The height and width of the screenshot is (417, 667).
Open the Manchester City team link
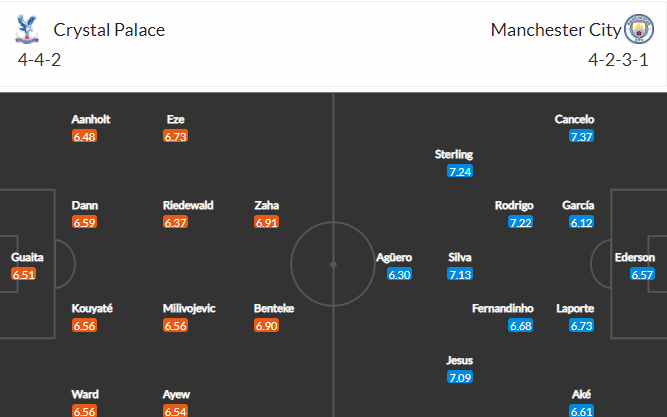coord(556,30)
